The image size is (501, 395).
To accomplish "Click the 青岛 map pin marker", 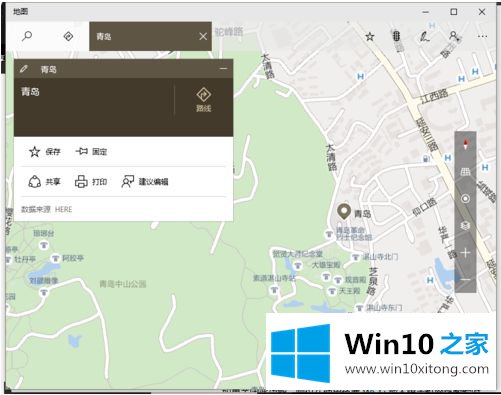I will click(344, 211).
